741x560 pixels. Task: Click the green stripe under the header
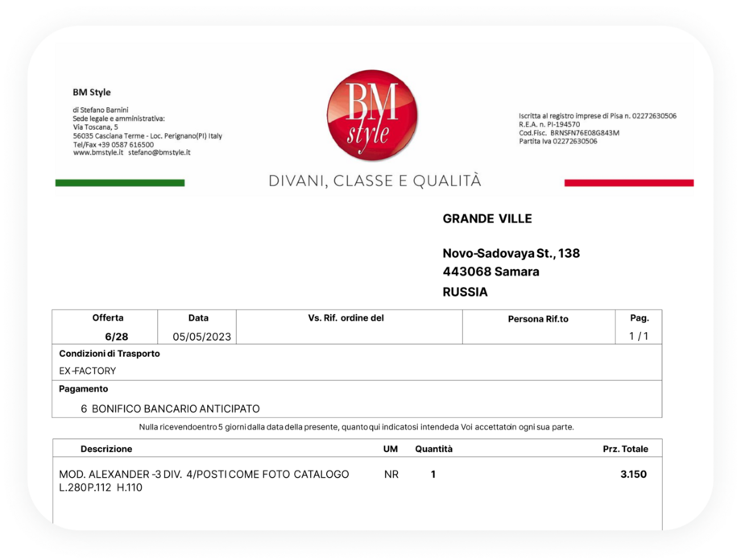[119, 183]
